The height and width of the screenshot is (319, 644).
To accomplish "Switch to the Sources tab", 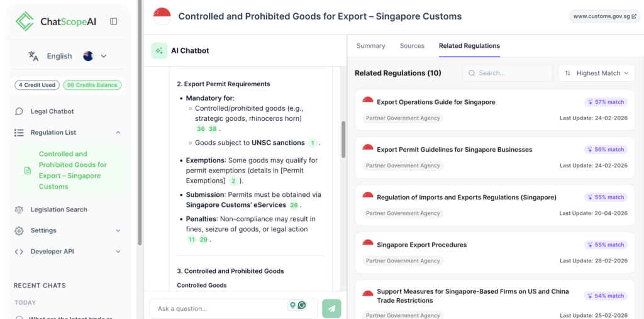I will coord(412,46).
